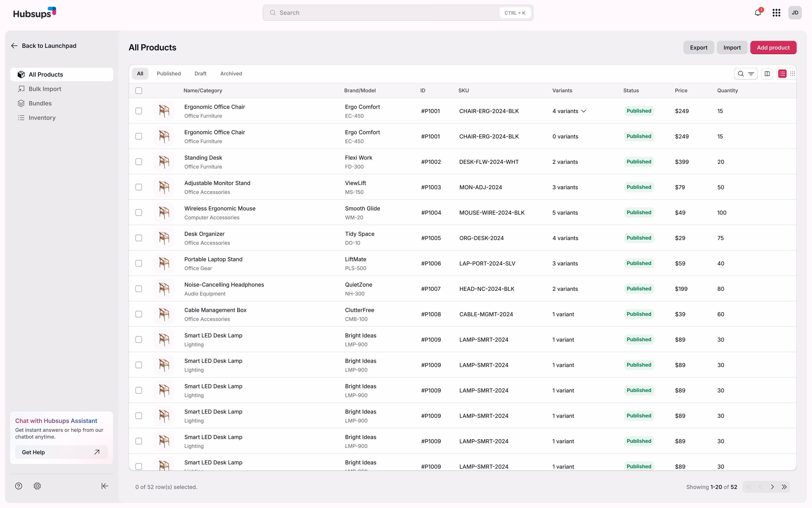Open Bundles in the sidebar

[x=62, y=103]
